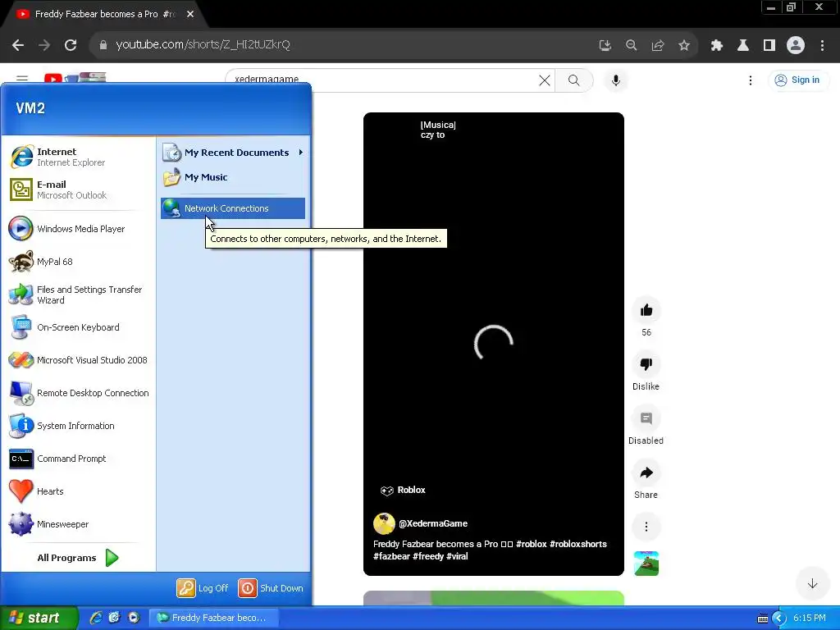Open Internet Explorer quick launch icon
This screenshot has height=630, width=840.
coord(96,618)
